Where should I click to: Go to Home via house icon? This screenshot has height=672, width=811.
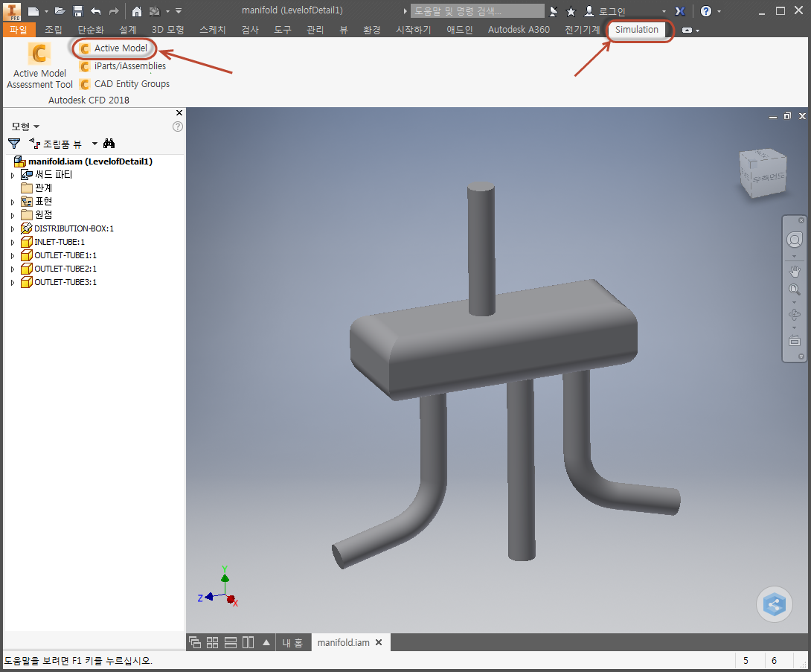pos(137,11)
